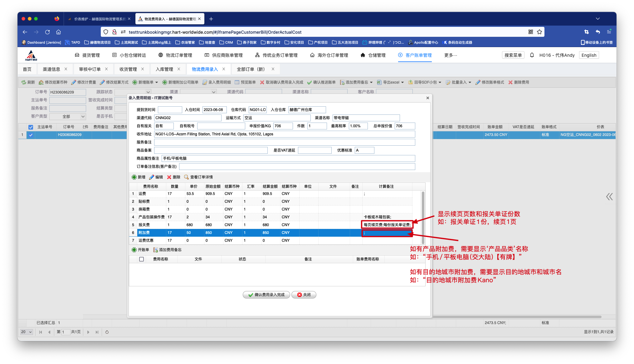Click the pagination reload icon at bottom
Viewport: 634px width, 364px height.
(x=107, y=332)
